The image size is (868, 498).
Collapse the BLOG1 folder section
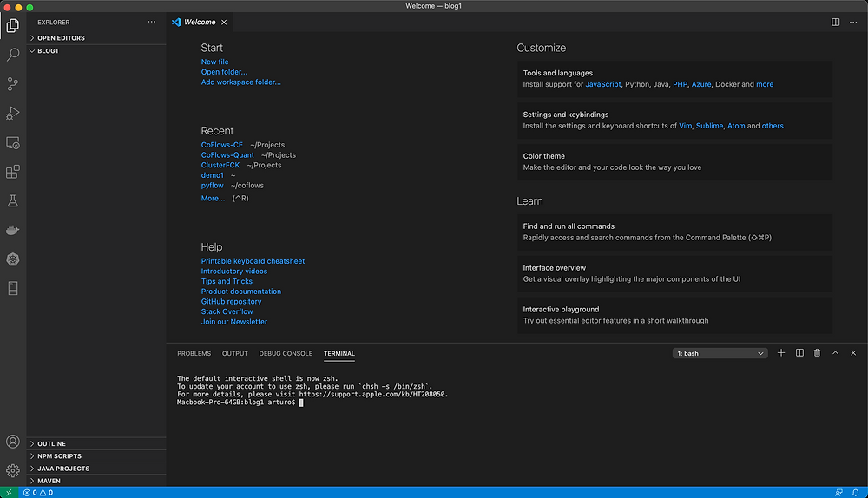coord(96,51)
